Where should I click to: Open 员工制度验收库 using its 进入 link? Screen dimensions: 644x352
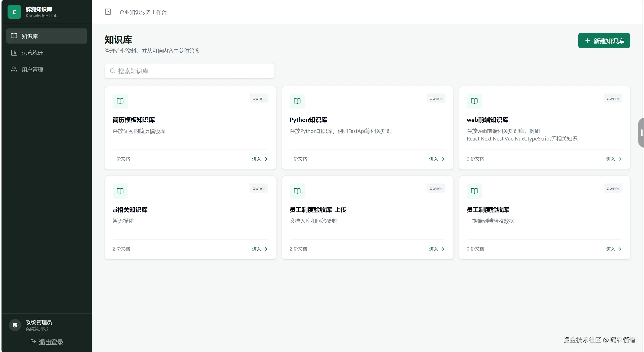coord(614,249)
